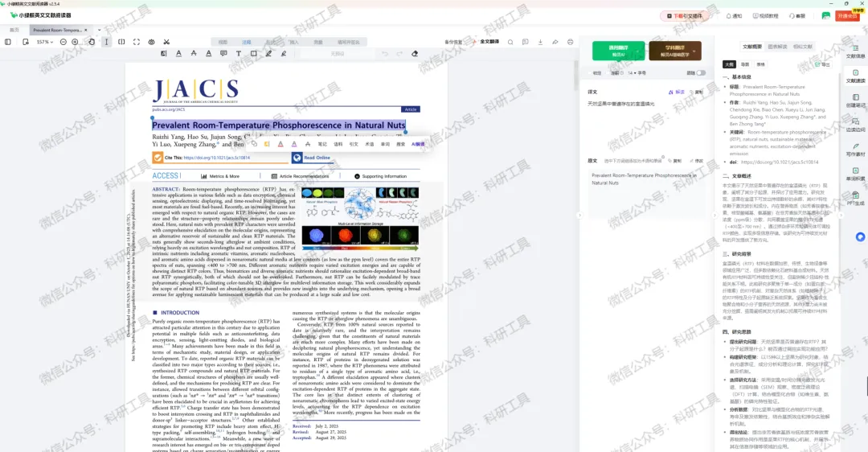Image resolution: width=868 pixels, height=452 pixels.
Task: Click Supporting Information link
Action: point(380,176)
